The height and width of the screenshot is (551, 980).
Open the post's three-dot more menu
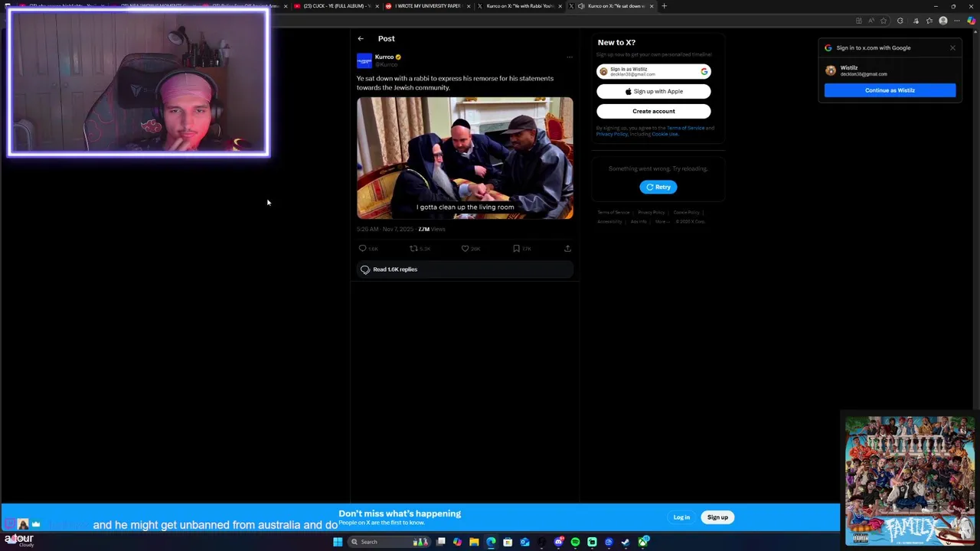569,57
